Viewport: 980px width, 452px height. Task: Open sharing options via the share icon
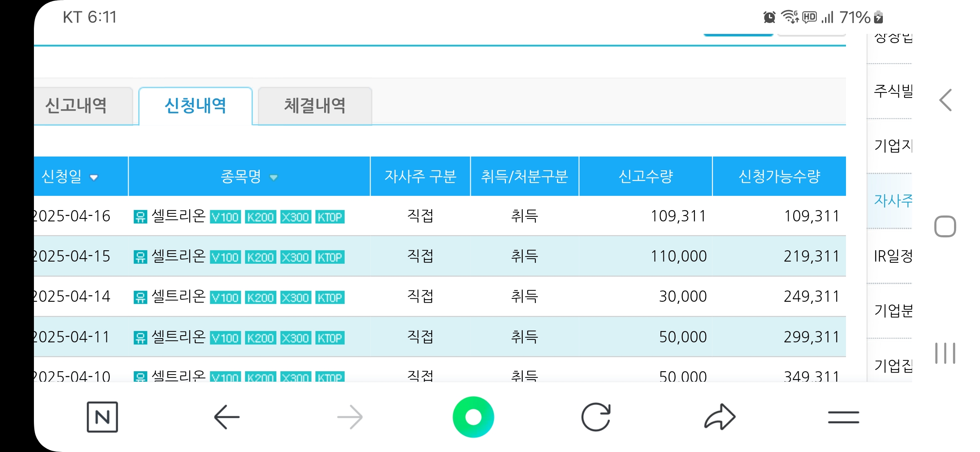pos(718,416)
